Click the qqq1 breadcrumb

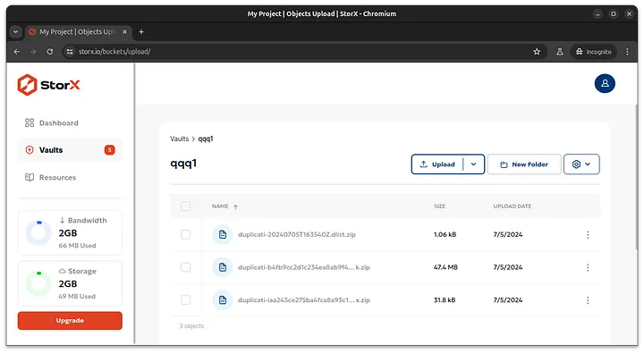coord(206,139)
